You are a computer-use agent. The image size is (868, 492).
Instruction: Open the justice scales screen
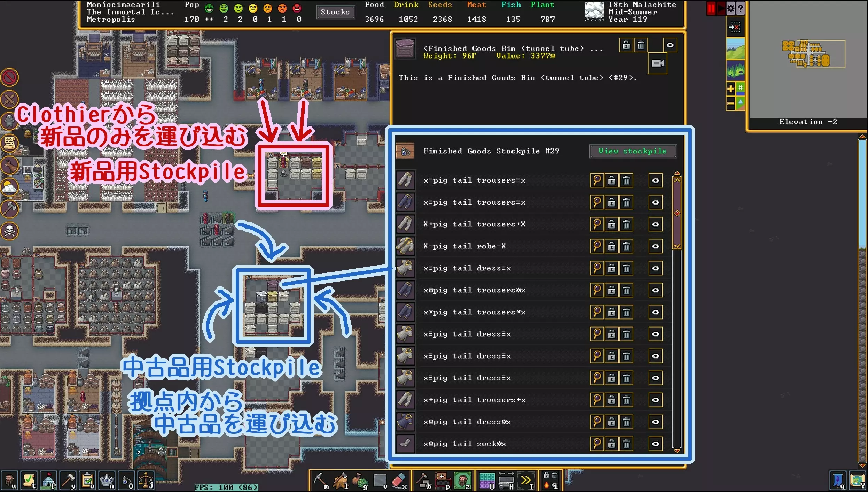click(x=146, y=481)
